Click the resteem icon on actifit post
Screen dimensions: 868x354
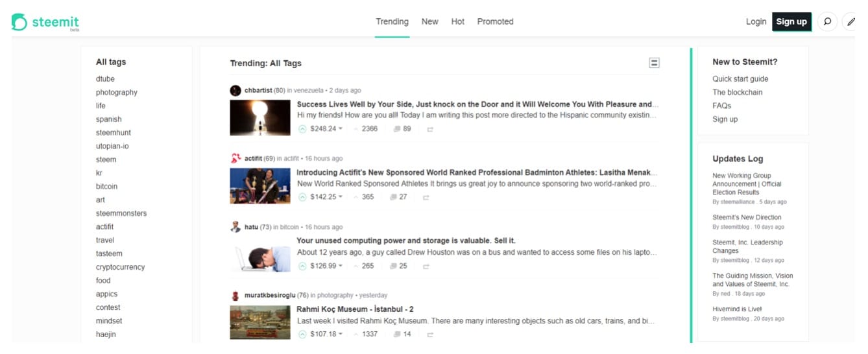point(426,198)
